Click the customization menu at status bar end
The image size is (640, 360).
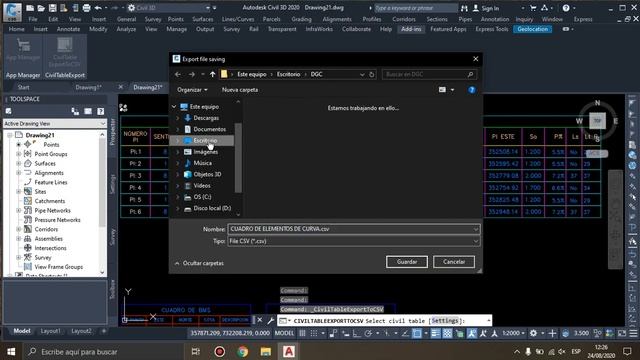(633, 333)
